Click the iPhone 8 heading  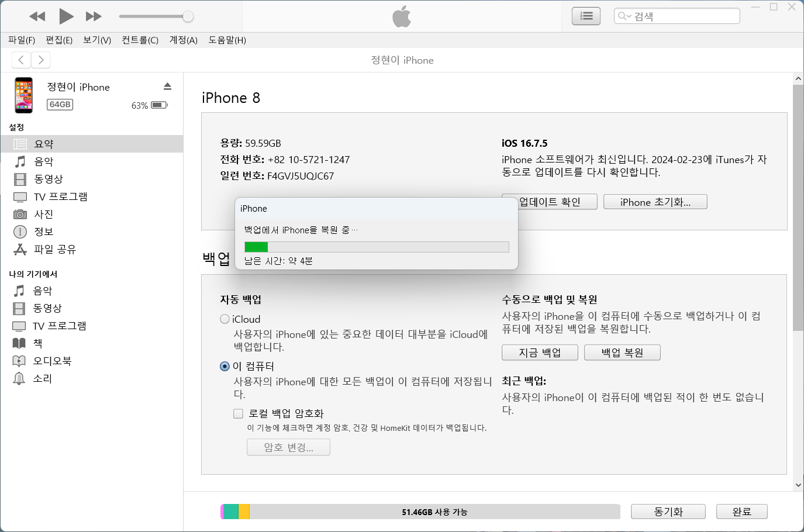point(231,98)
